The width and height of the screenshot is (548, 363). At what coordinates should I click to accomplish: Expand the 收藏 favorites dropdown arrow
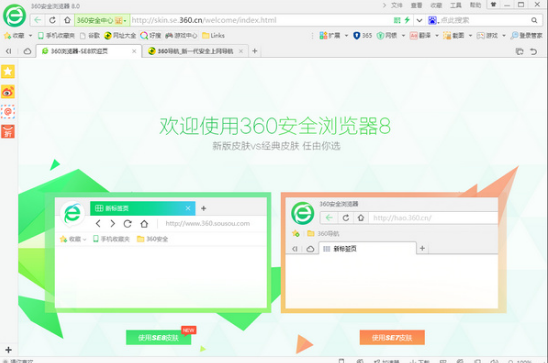click(30, 36)
